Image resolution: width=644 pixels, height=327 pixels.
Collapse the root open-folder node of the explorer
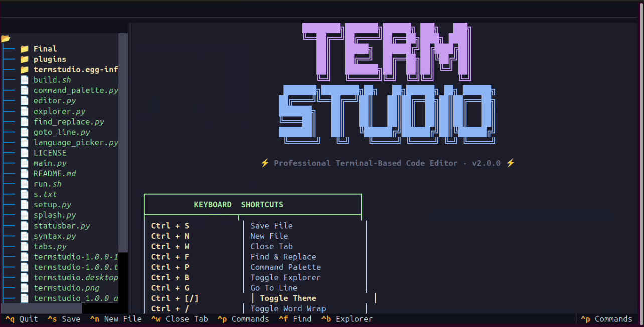(6, 38)
